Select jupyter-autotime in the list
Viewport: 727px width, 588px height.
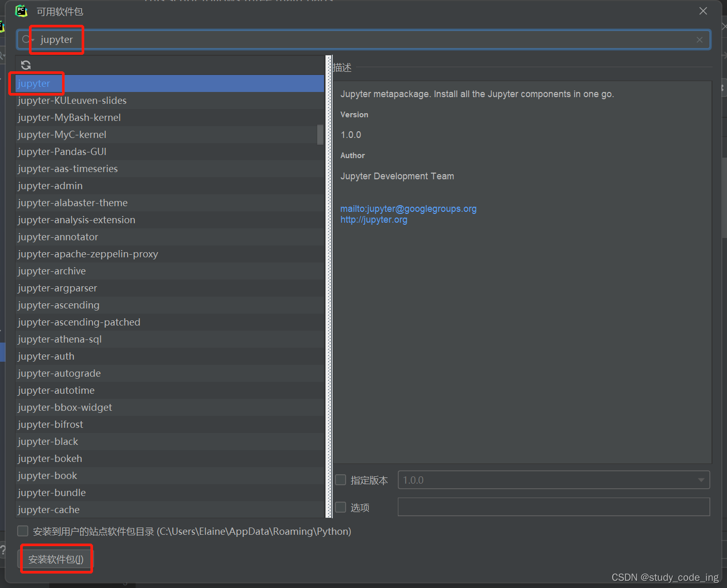point(169,390)
